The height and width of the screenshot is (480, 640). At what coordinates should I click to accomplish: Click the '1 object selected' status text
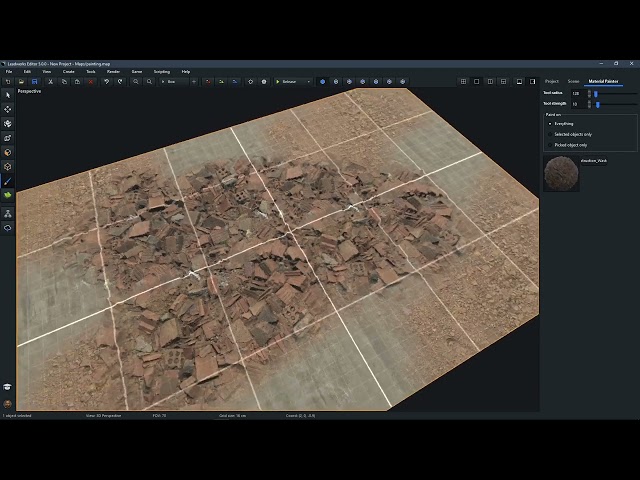pyautogui.click(x=17, y=416)
